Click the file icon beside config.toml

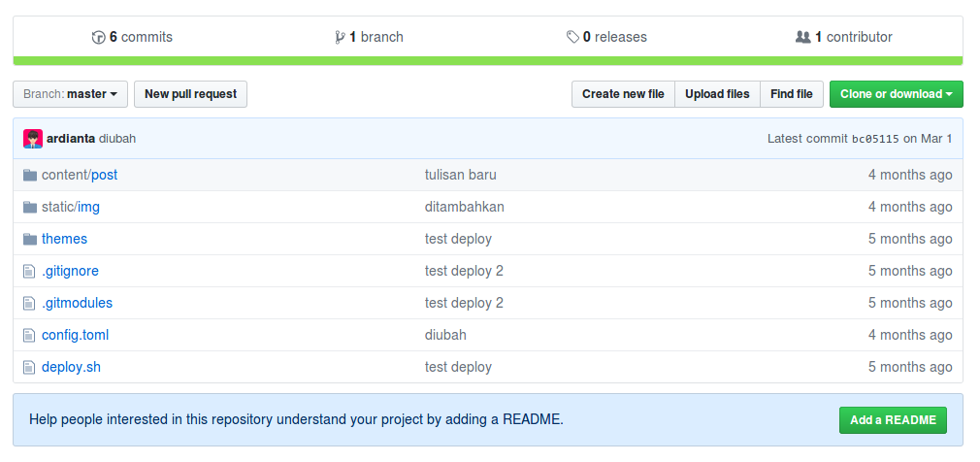[x=29, y=335]
